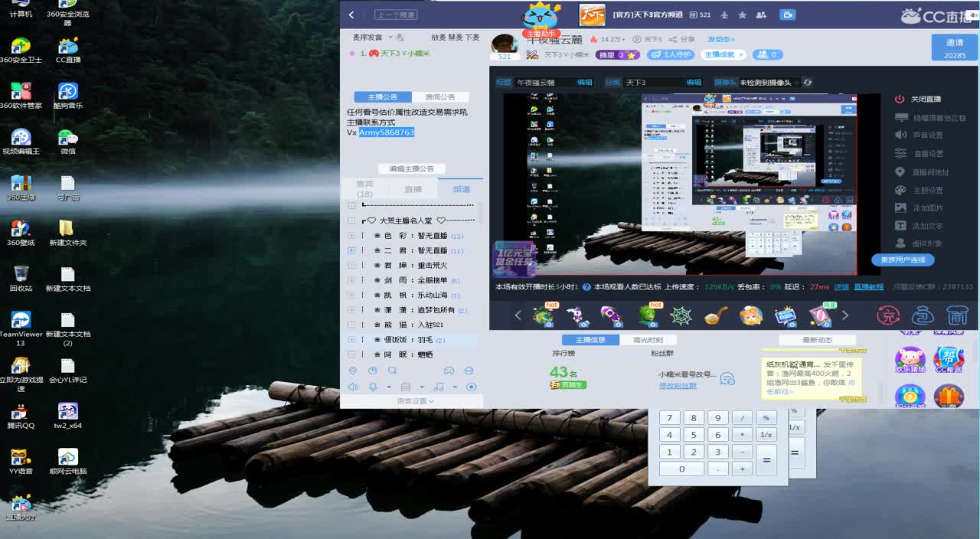
Task: Click the refresh camera detection icon
Action: (x=807, y=83)
